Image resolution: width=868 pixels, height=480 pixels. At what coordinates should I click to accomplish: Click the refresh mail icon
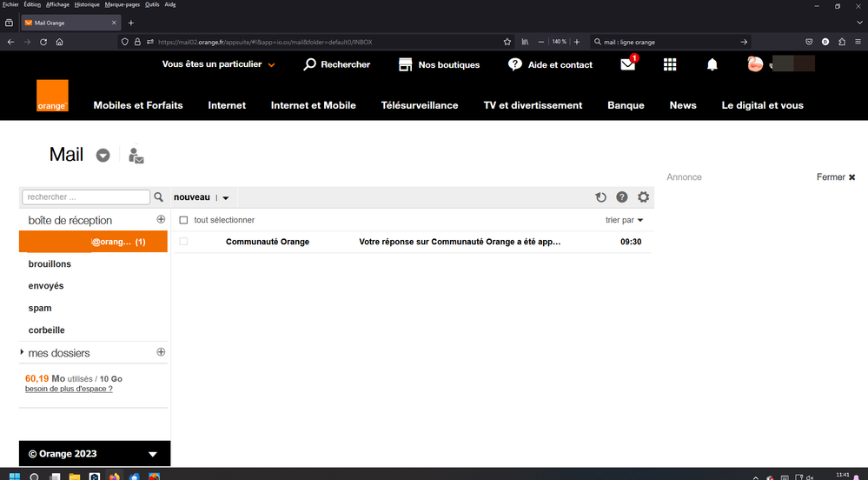click(x=600, y=197)
